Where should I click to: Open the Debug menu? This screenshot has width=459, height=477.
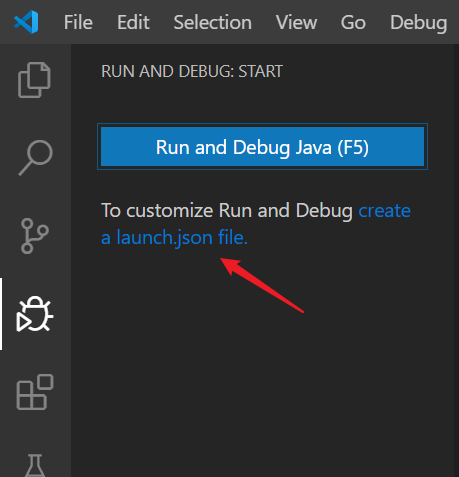point(419,23)
